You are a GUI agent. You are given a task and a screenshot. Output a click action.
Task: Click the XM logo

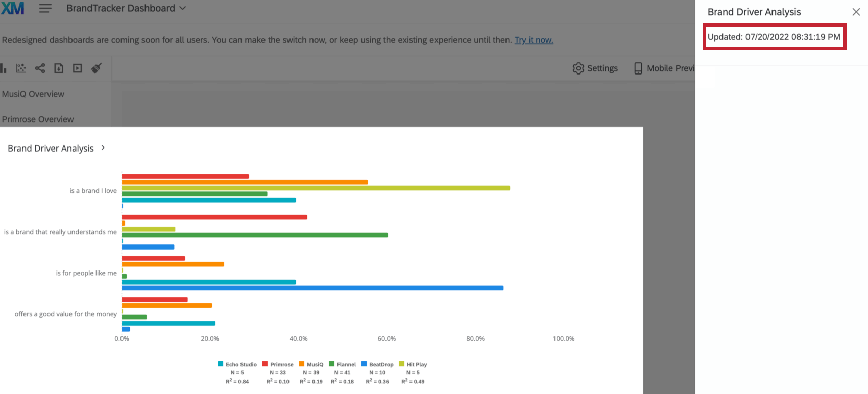[x=12, y=8]
